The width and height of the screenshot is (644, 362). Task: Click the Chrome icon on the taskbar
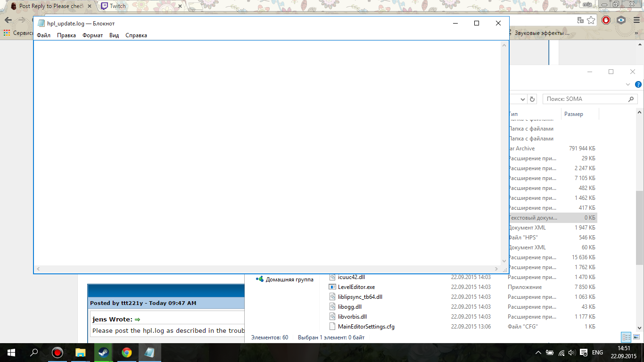point(126,353)
